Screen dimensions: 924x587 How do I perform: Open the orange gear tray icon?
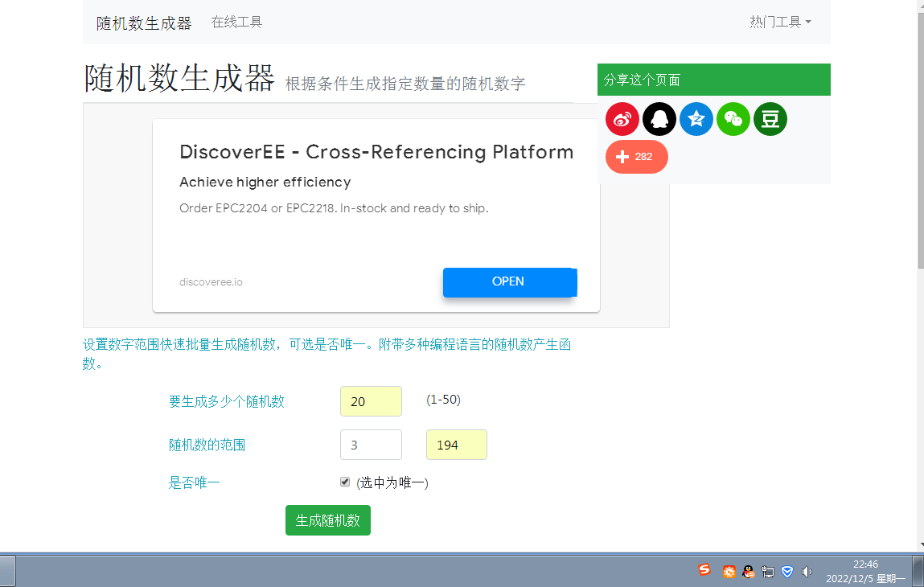coord(729,571)
